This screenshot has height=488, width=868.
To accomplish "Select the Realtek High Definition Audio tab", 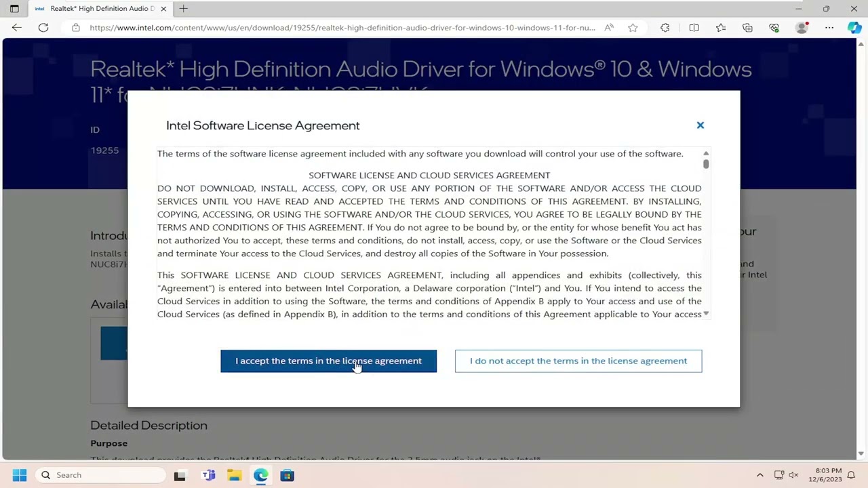I will (102, 9).
